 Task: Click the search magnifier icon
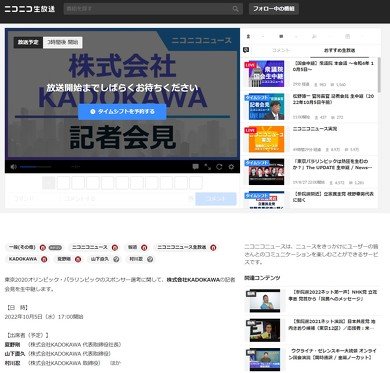[235, 9]
